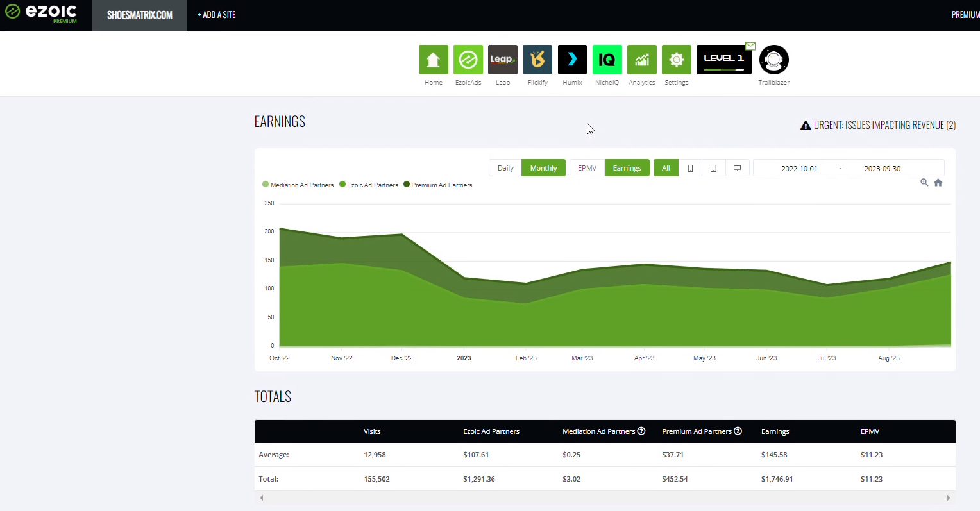Open the PREMIUM menu item

pos(965,15)
